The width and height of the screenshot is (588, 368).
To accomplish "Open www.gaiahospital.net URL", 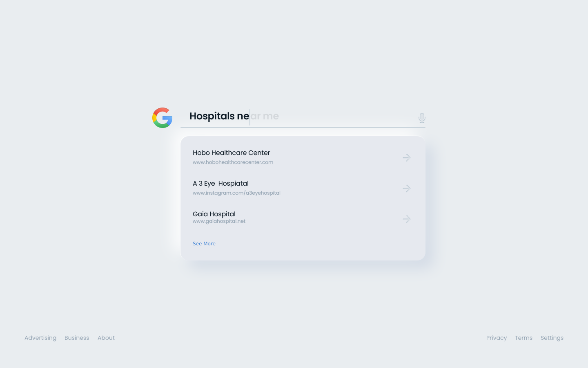I will (219, 221).
